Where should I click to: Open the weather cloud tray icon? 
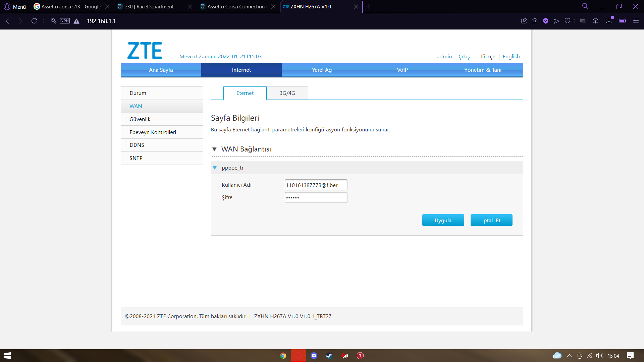coord(557,356)
